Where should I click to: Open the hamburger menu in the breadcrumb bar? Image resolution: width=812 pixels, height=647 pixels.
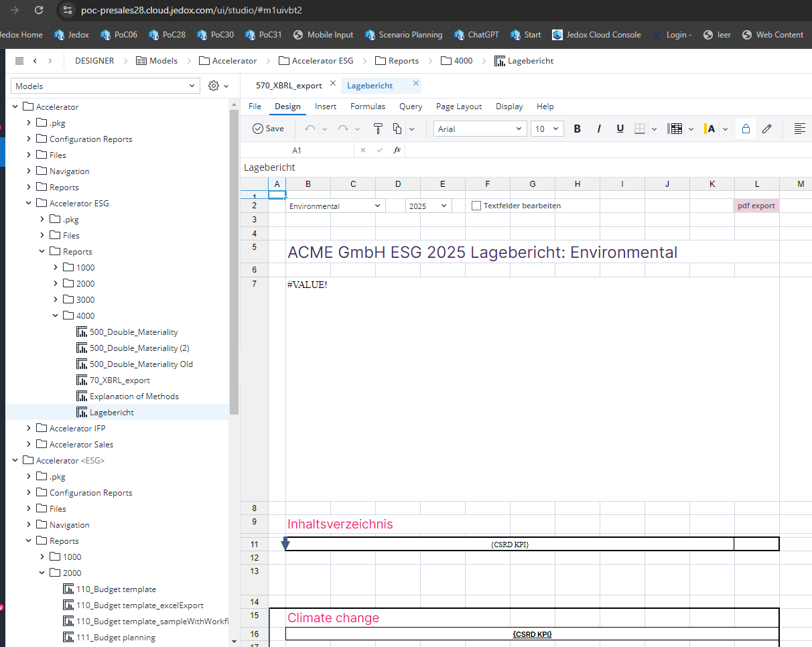(19, 61)
